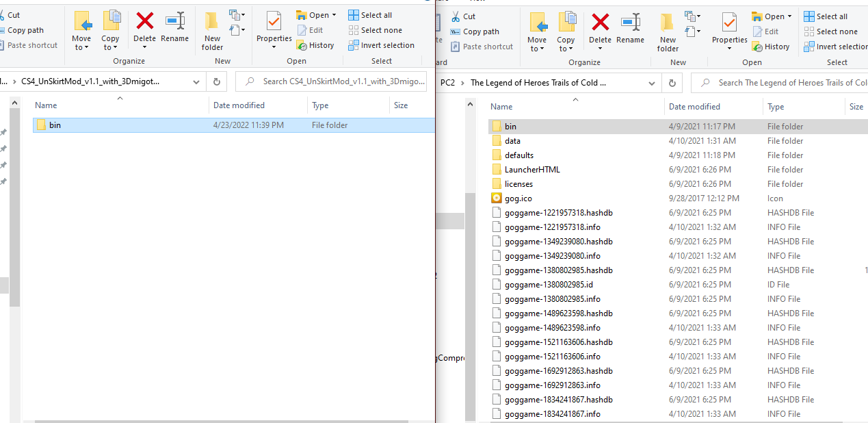Click Paste shortcut in the right window ribbon
The height and width of the screenshot is (423, 868).
point(482,47)
